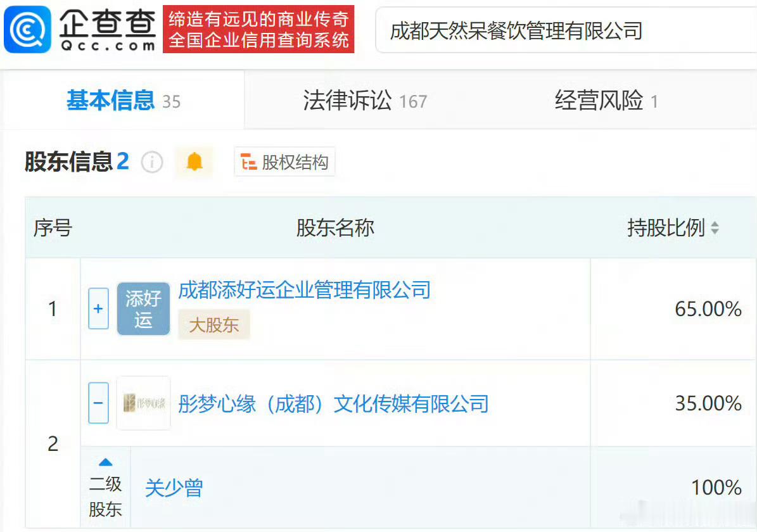Click the 100% shareholding value

click(717, 488)
